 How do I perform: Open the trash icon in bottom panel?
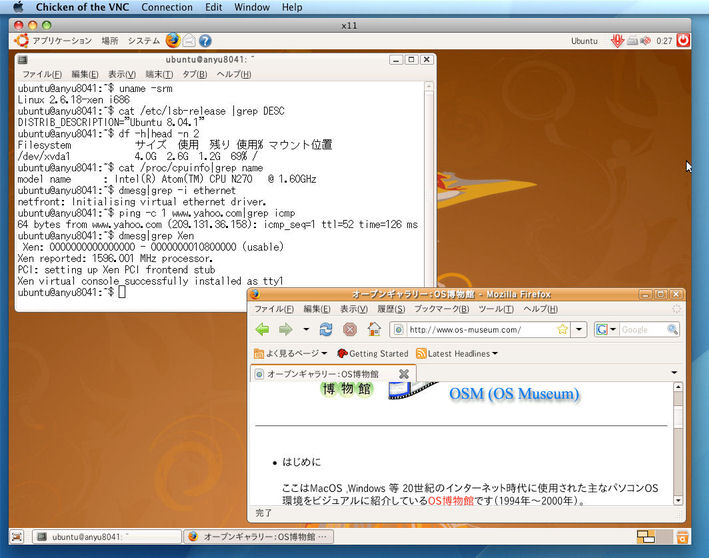point(682,537)
